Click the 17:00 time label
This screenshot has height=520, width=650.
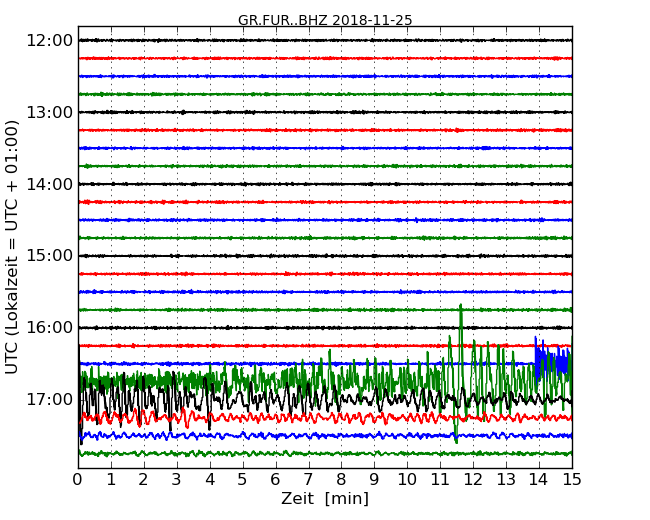click(49, 400)
